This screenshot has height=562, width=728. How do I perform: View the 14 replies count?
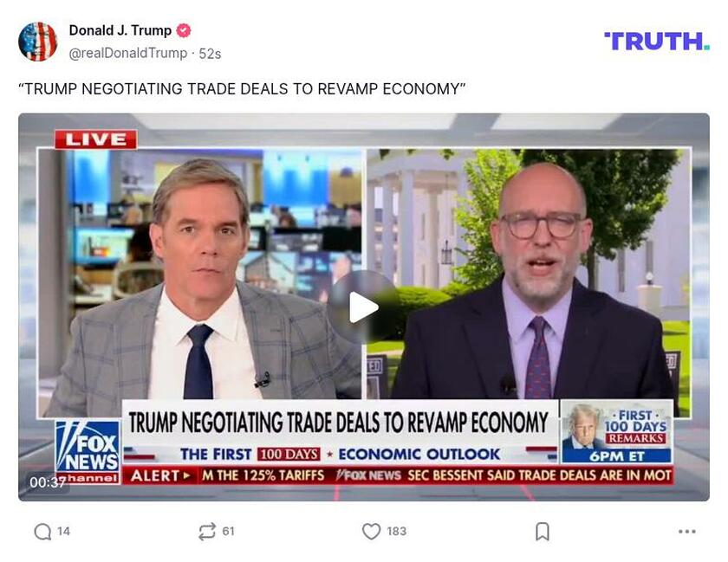point(63,532)
